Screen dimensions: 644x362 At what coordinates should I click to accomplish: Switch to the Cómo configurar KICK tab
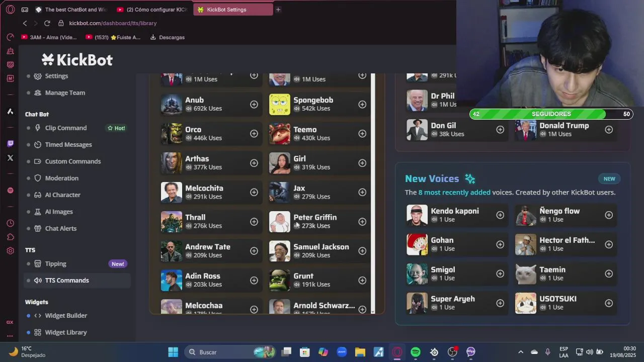(152, 10)
